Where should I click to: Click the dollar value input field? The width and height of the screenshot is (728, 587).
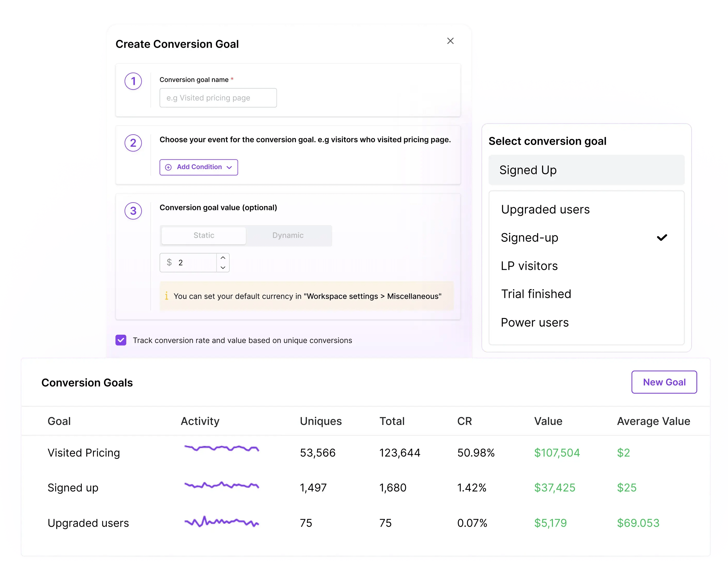188,262
